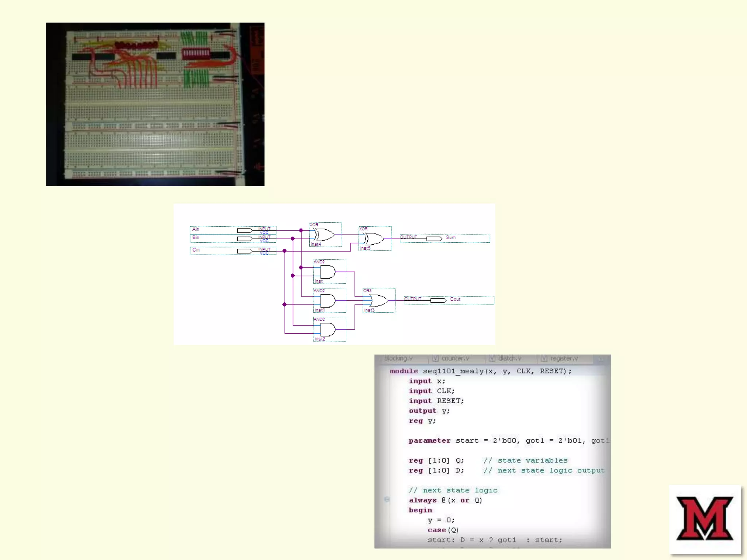Click the 'begin' keyword line
The height and width of the screenshot is (560, 747).
click(420, 510)
